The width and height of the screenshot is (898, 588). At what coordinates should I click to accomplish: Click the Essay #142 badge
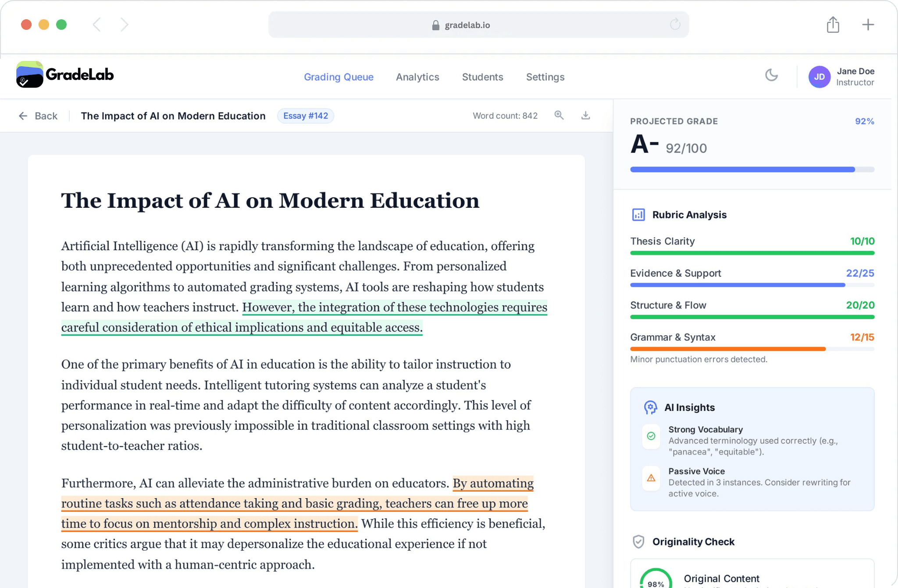pos(306,116)
